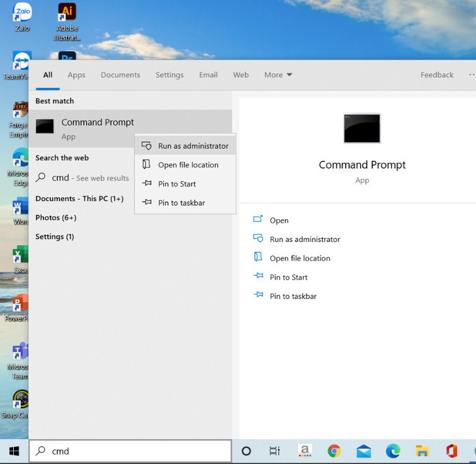Open Microsoft Office from the taskbar

[452, 451]
